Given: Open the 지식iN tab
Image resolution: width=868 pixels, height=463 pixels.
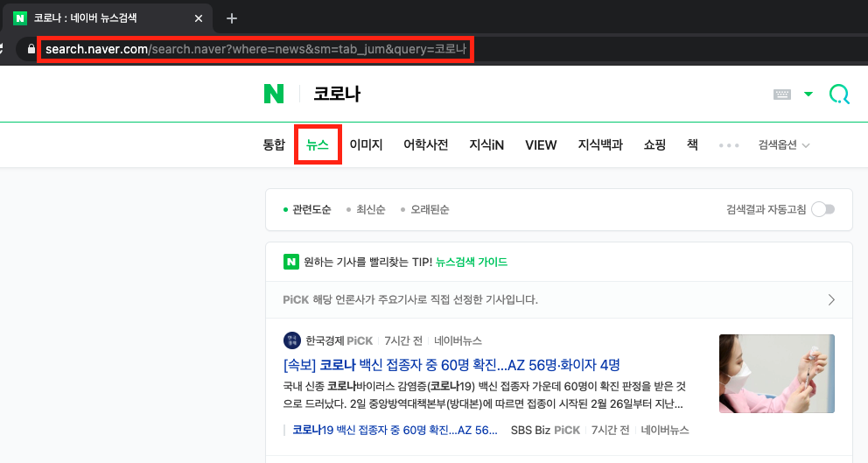Looking at the screenshot, I should tap(486, 144).
